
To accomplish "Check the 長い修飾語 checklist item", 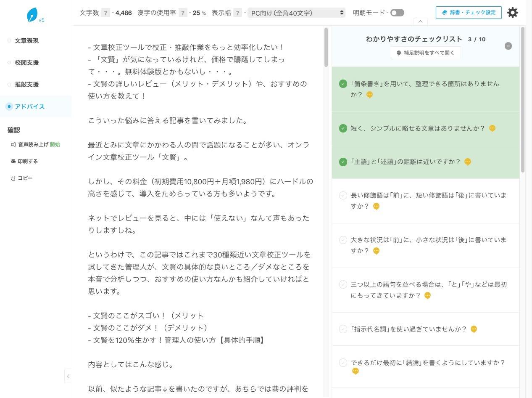I will tap(343, 195).
